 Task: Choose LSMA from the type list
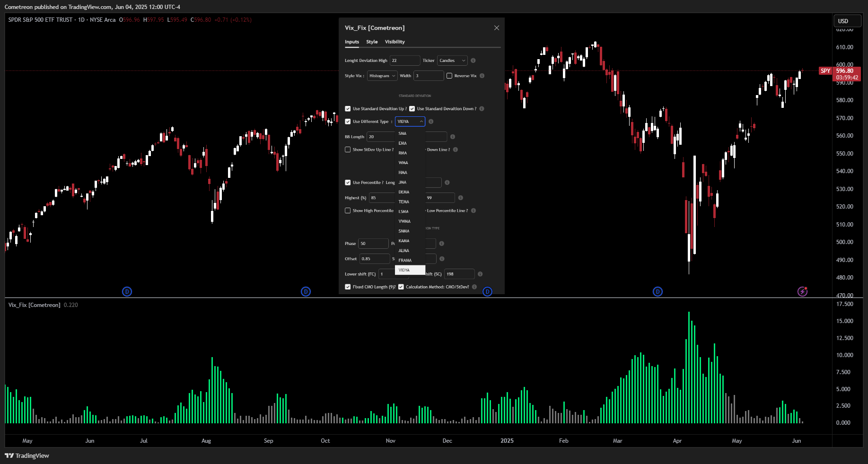(410, 211)
